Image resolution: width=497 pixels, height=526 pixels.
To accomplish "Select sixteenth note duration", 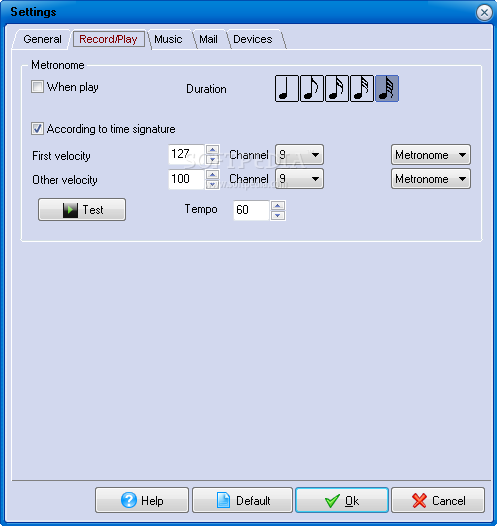I will pyautogui.click(x=337, y=88).
